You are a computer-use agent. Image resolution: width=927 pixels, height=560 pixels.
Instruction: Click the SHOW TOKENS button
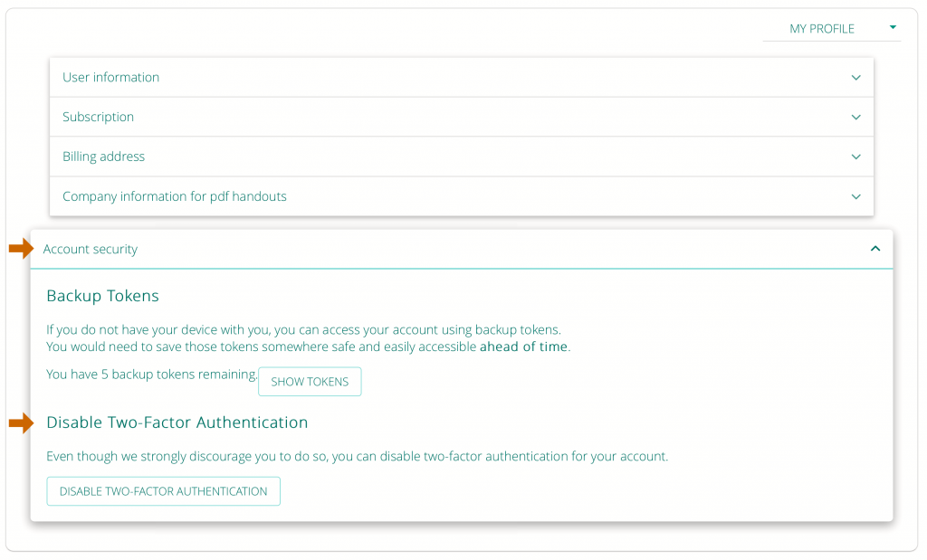tap(310, 381)
